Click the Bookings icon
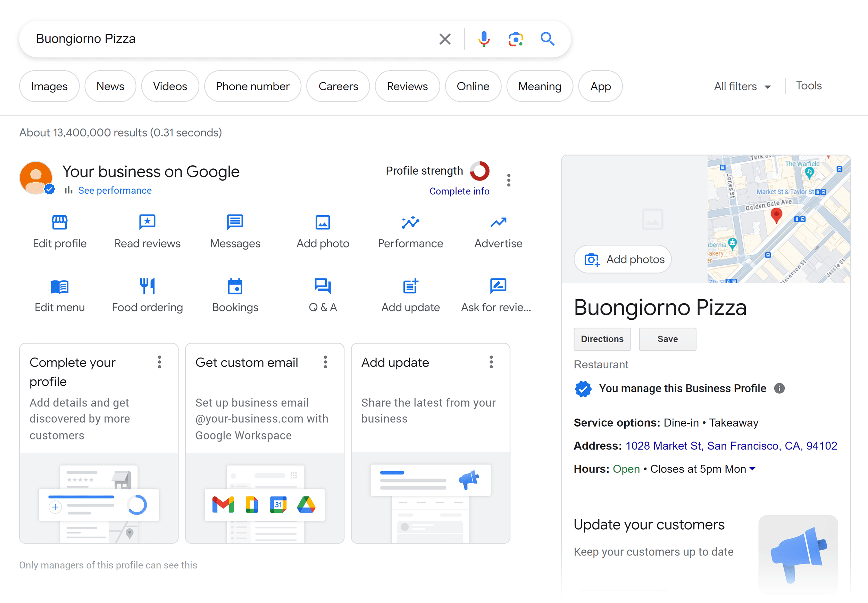Viewport: 868px width, 603px height. 235,286
